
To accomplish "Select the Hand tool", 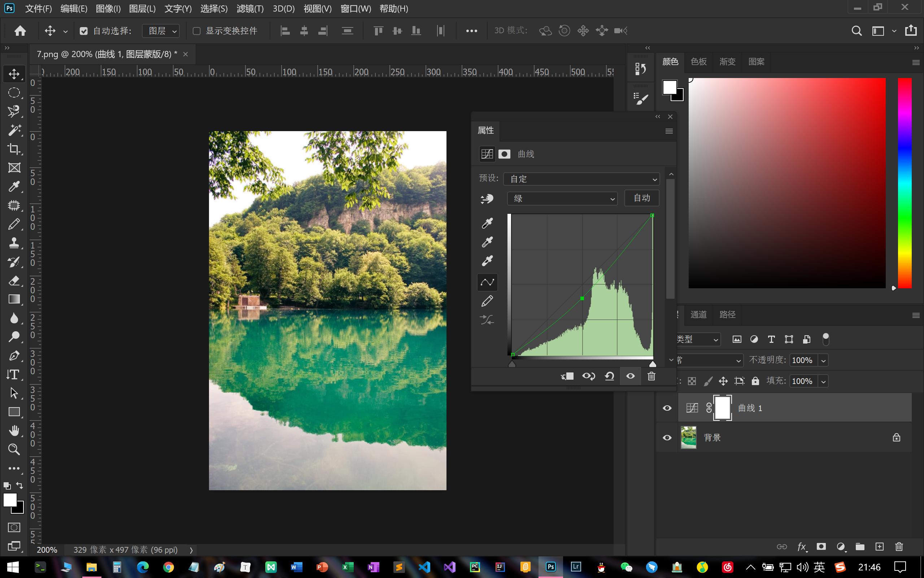I will [14, 431].
